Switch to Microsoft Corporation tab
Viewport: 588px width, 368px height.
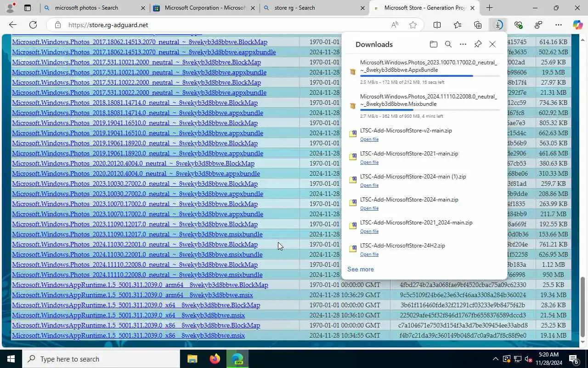point(204,8)
